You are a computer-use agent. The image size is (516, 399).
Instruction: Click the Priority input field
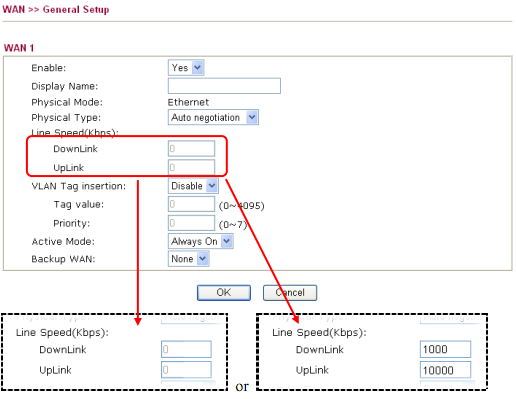tap(191, 223)
